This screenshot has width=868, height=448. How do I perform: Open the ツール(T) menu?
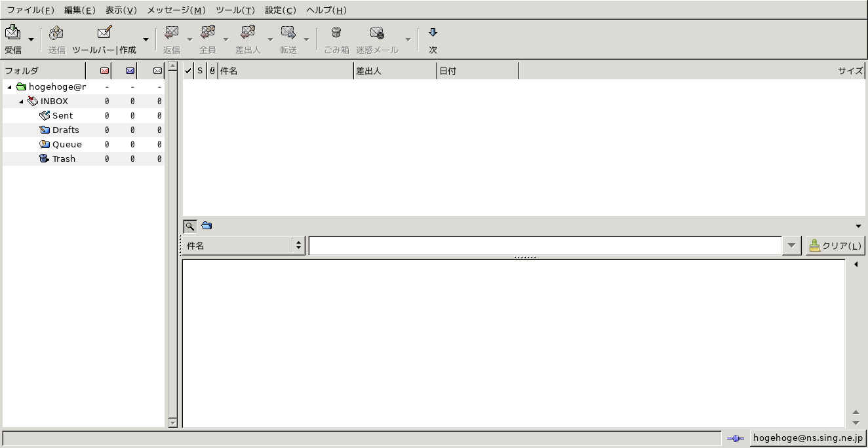(x=235, y=10)
